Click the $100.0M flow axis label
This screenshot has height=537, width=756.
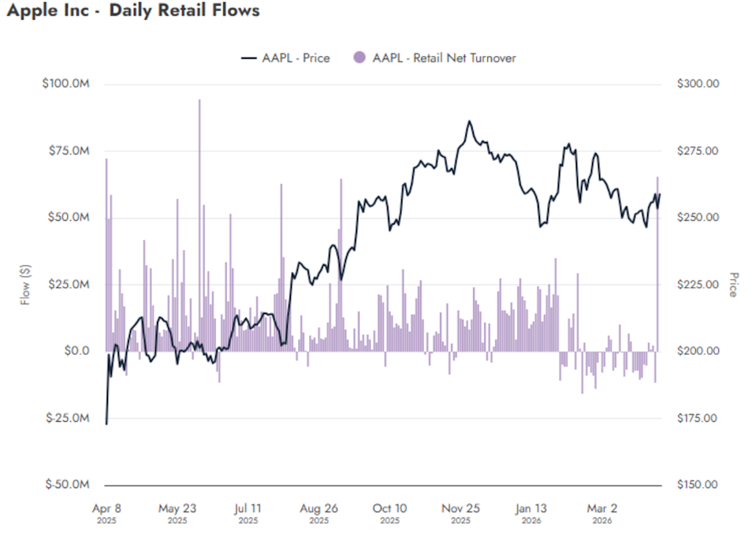click(x=65, y=84)
